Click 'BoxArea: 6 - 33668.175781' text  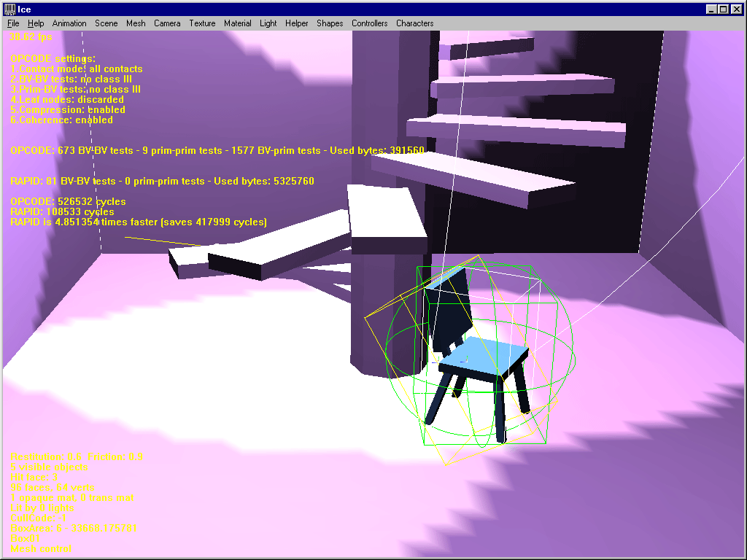point(74,528)
